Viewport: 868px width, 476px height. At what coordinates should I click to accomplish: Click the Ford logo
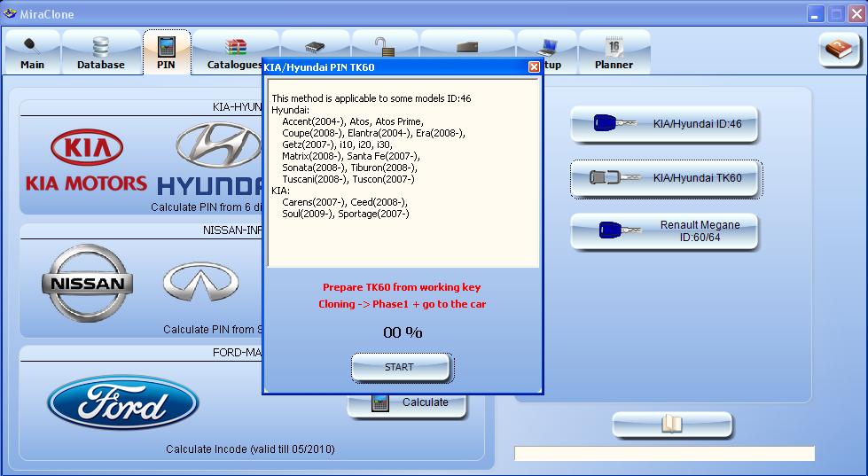coord(123,402)
